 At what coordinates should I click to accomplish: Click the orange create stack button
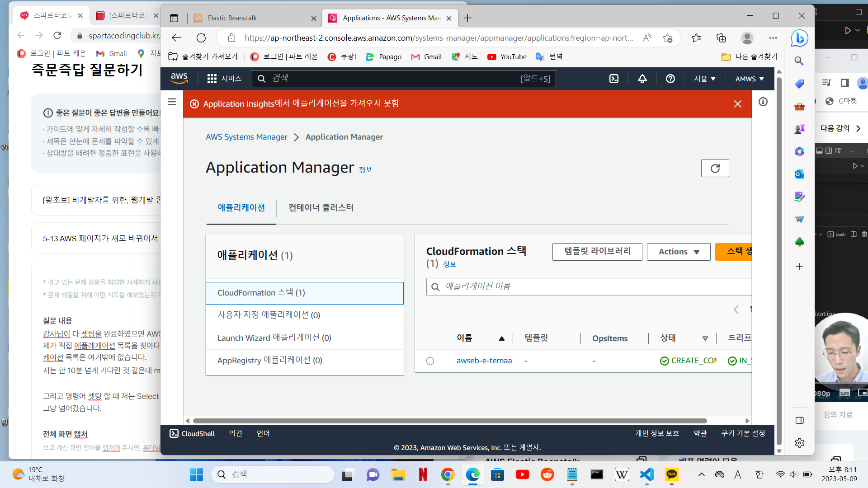pyautogui.click(x=734, y=252)
